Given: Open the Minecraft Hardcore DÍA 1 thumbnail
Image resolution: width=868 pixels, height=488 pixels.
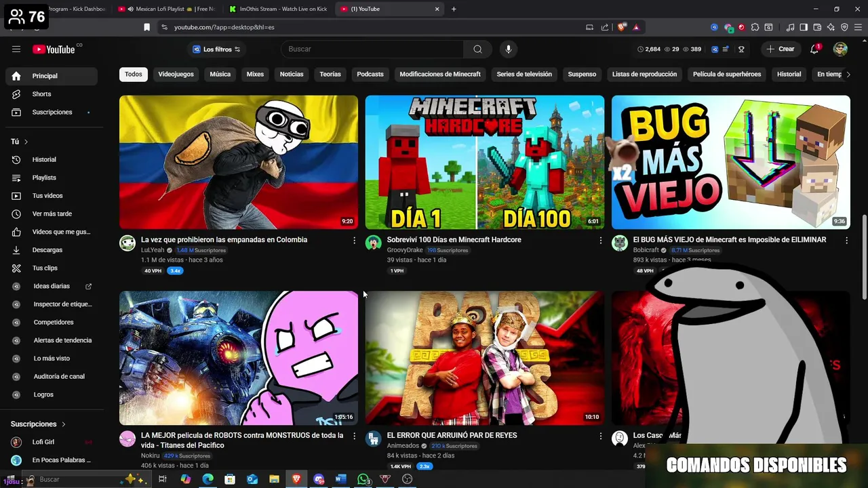Looking at the screenshot, I should (485, 162).
